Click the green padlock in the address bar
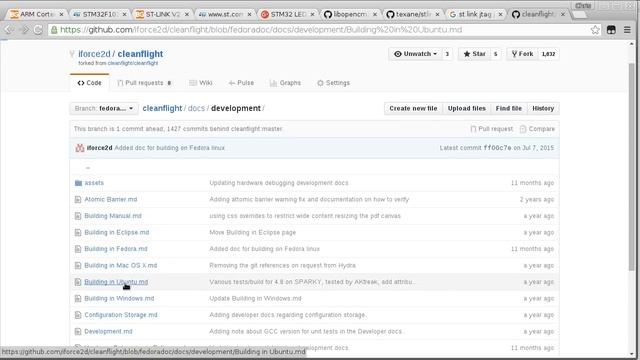This screenshot has width=640, height=360. click(54, 30)
